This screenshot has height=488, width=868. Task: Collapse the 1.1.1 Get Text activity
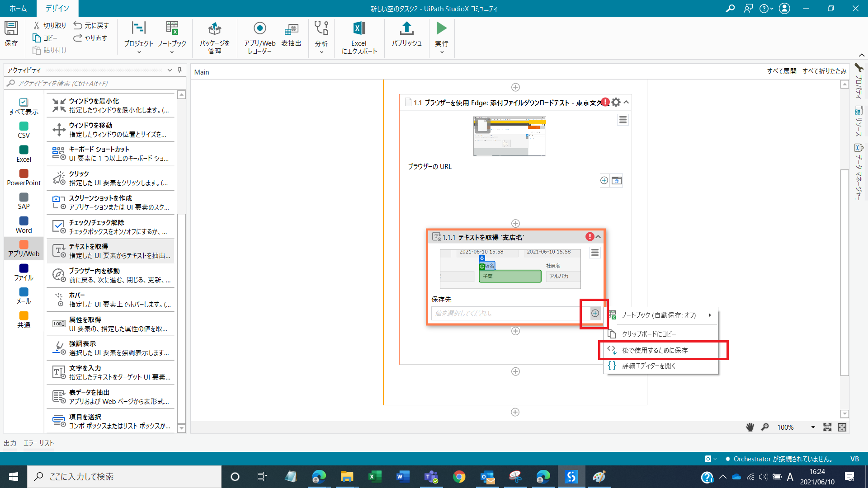598,237
